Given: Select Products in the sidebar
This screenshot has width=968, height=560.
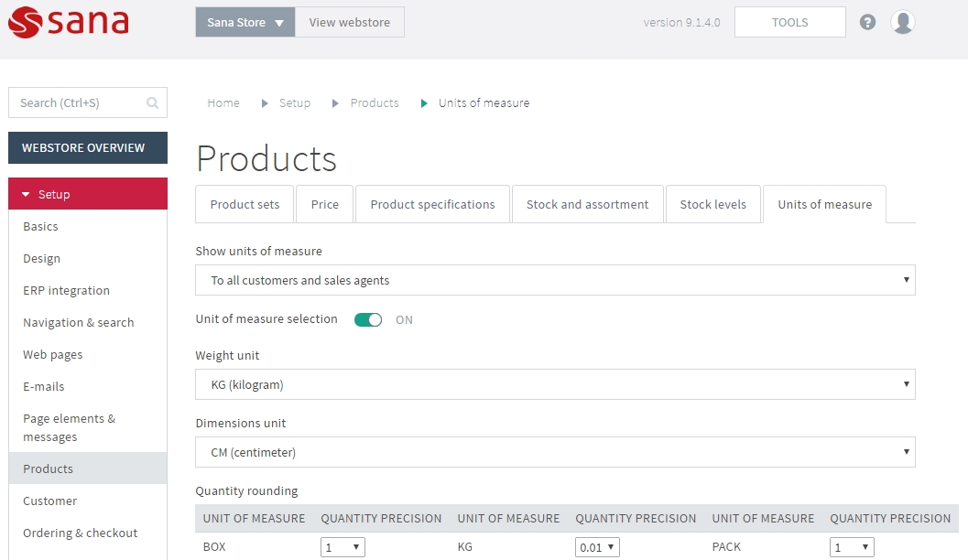Looking at the screenshot, I should tap(88, 468).
